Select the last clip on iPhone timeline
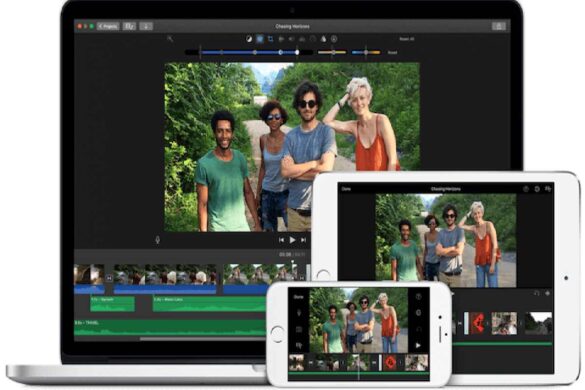585x390 pixels. (417, 362)
